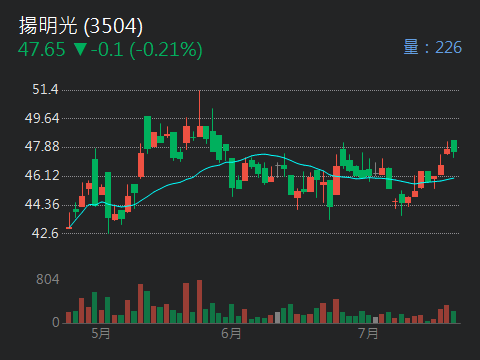Click the 44.36 price axis label
Viewport: 480px width, 360px height.
pyautogui.click(x=42, y=204)
